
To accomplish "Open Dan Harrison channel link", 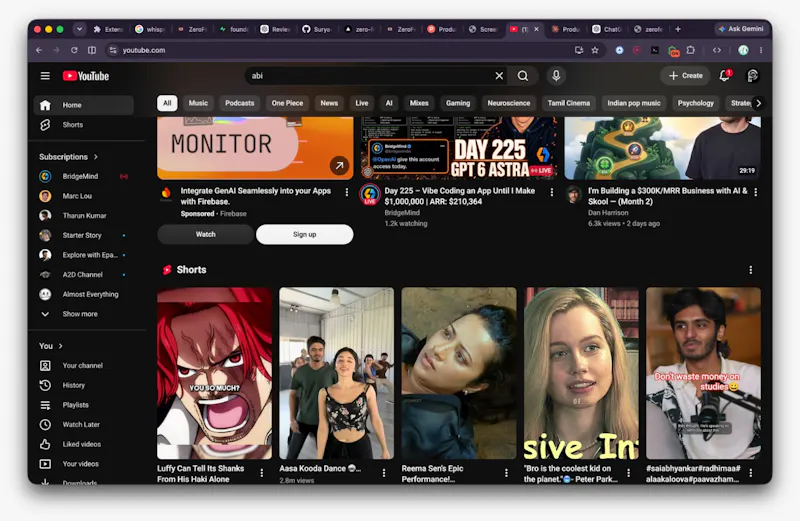I will pos(608,213).
